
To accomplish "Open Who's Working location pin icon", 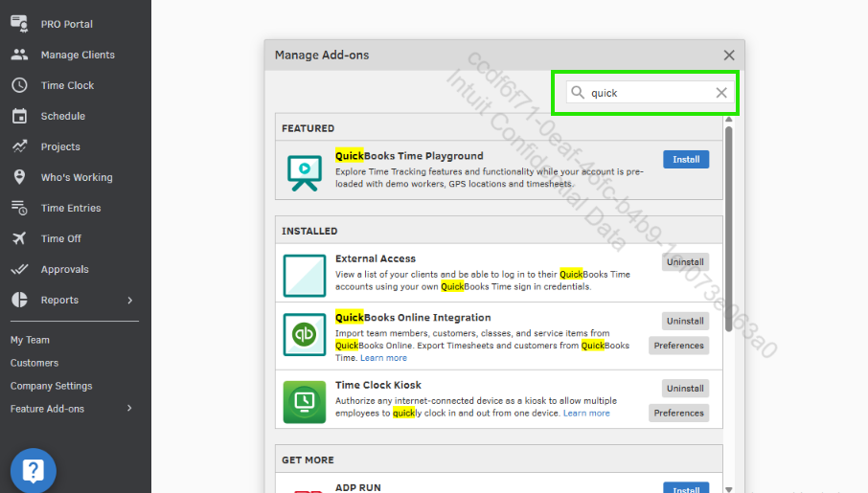I will (19, 176).
